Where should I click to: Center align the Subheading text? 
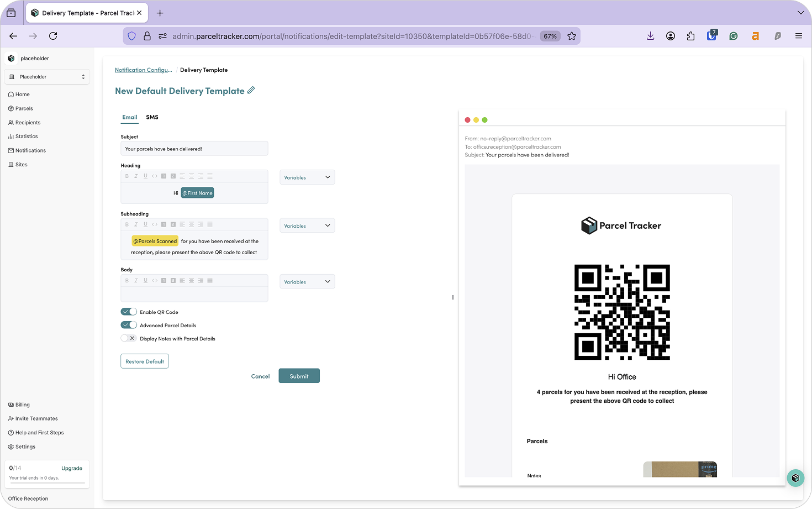[x=191, y=224]
